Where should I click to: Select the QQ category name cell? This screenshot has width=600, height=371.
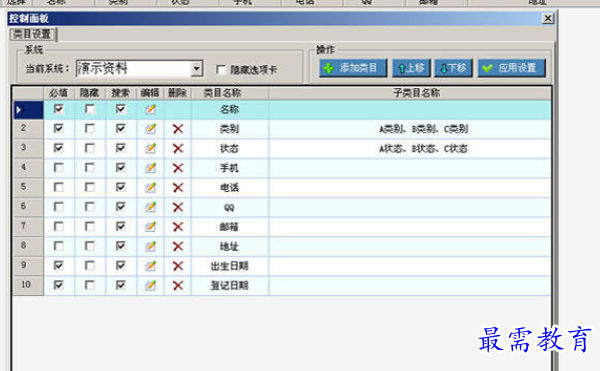point(230,207)
